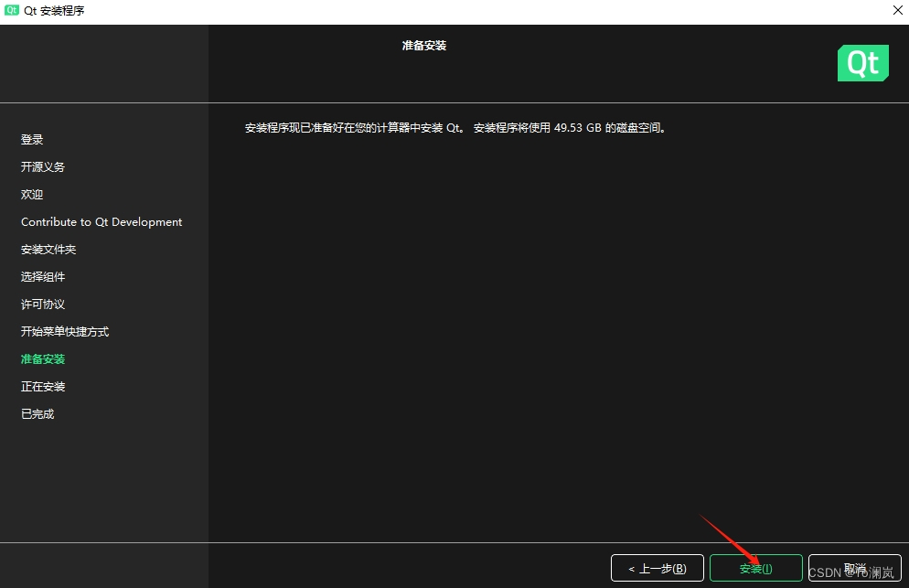Select the 登录 step in sidebar
The width and height of the screenshot is (909, 588).
coord(32,139)
